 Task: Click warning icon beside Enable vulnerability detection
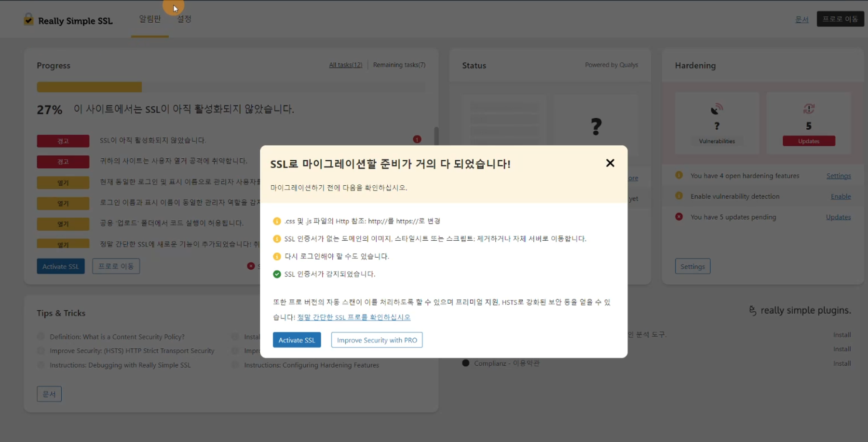[x=679, y=196]
